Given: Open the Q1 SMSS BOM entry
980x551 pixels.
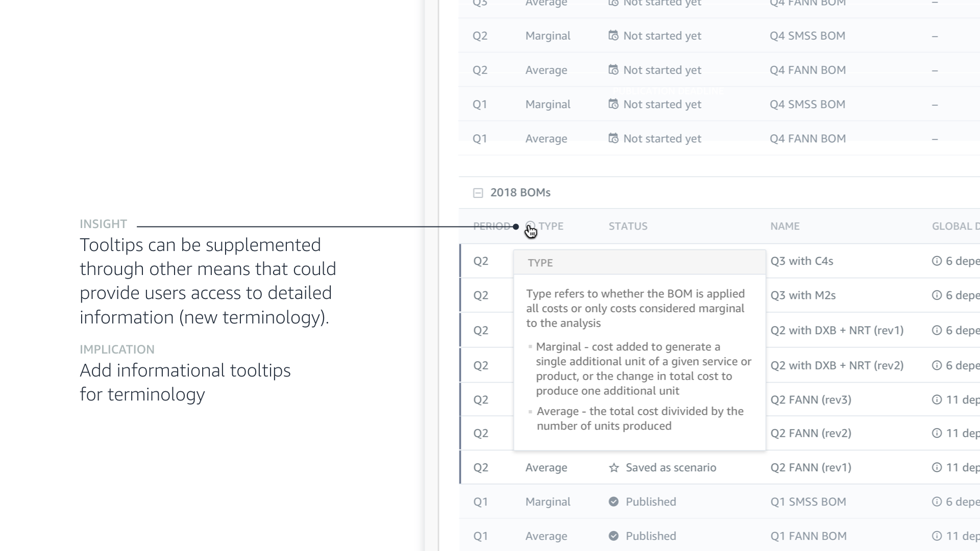Looking at the screenshot, I should coord(808,502).
